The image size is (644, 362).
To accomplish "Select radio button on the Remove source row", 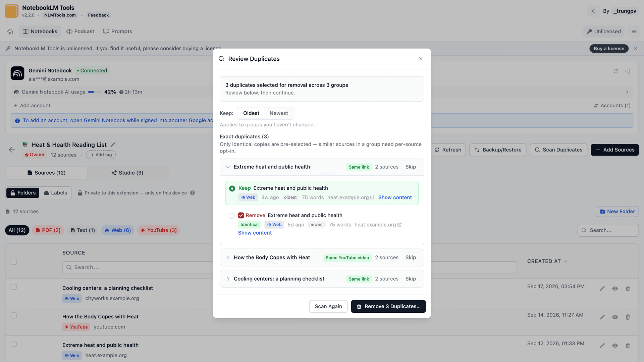I will click(232, 216).
